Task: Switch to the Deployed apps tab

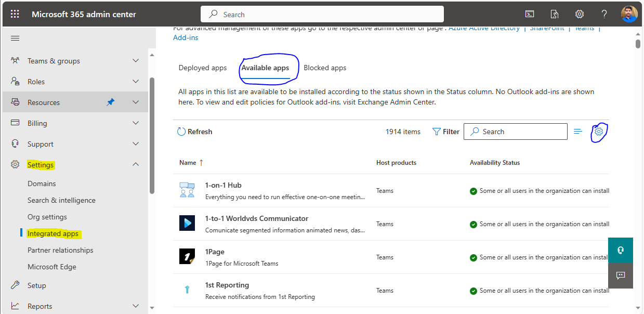Action: 202,68
